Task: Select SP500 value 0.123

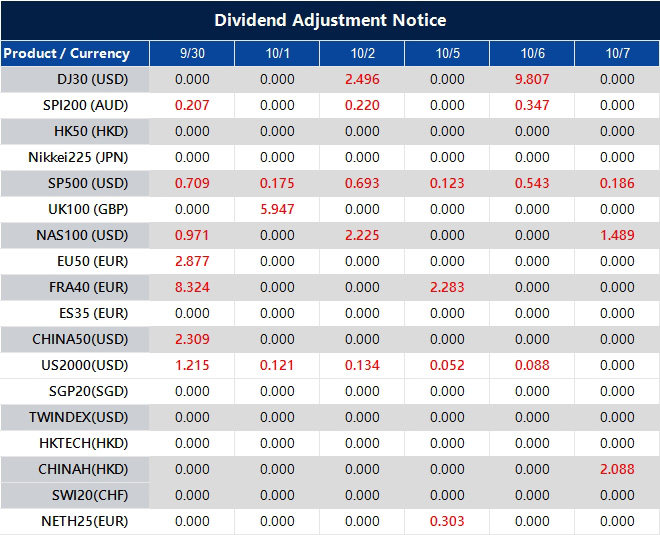Action: 447,184
